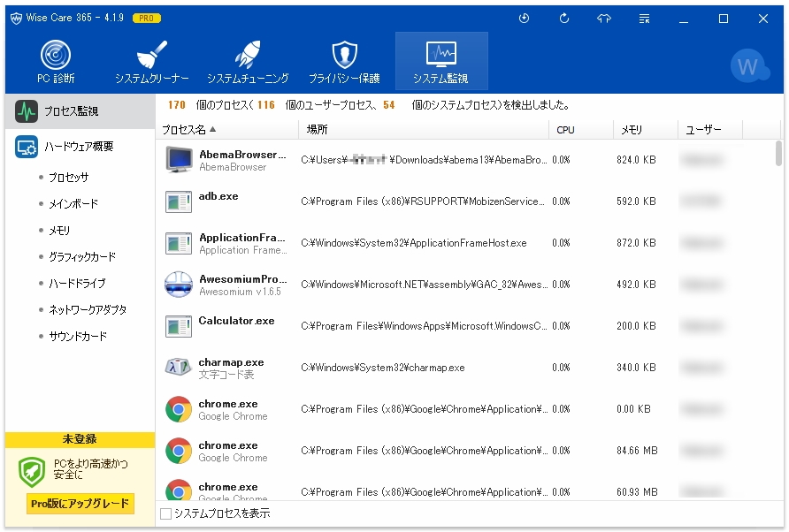The height and width of the screenshot is (532, 789).
Task: Open the メモリ hardware item
Action: point(59,231)
